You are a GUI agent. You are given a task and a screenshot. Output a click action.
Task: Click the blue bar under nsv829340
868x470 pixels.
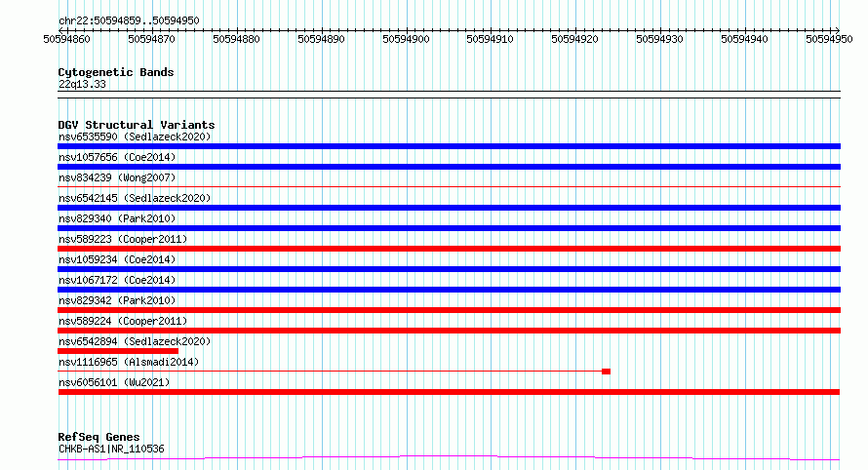[x=449, y=228]
